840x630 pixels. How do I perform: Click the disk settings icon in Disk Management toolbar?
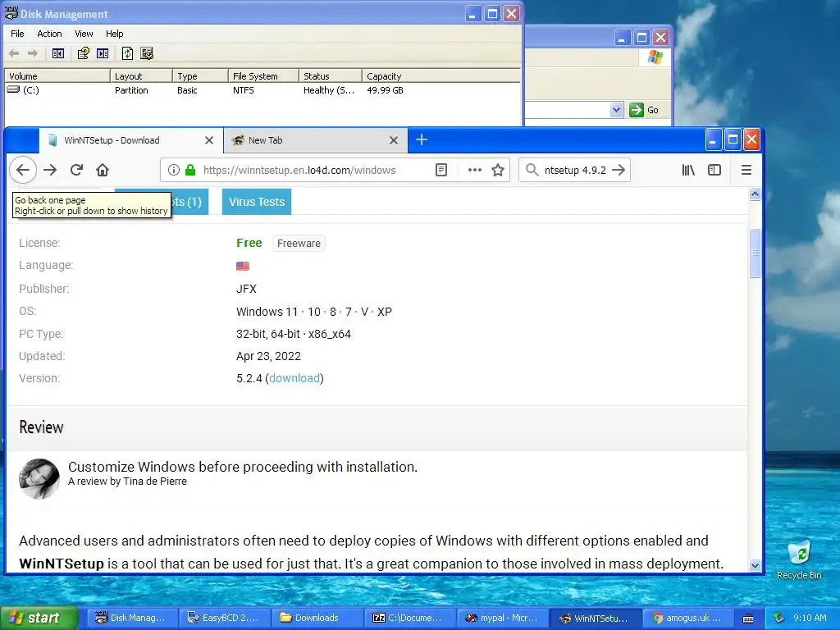pos(147,53)
